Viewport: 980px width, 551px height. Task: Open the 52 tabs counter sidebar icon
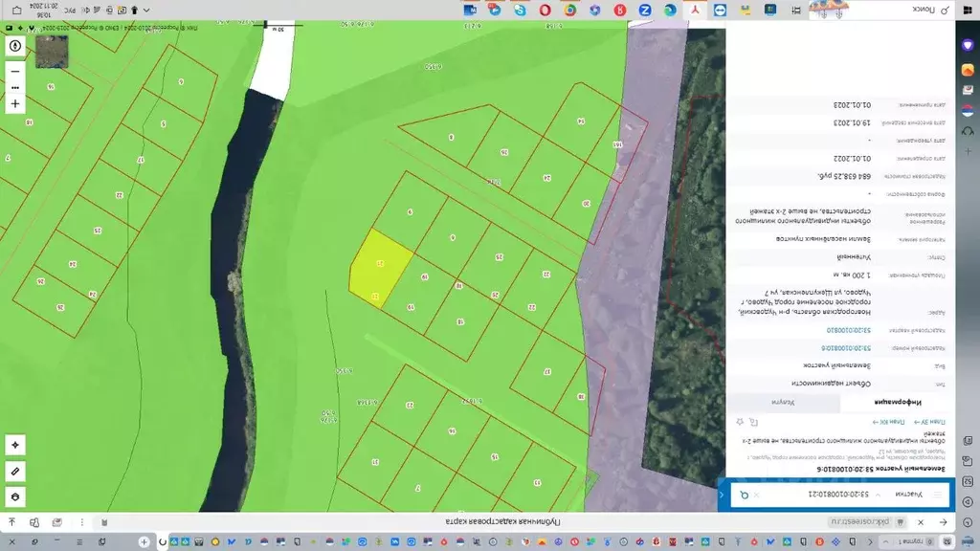[x=968, y=482]
